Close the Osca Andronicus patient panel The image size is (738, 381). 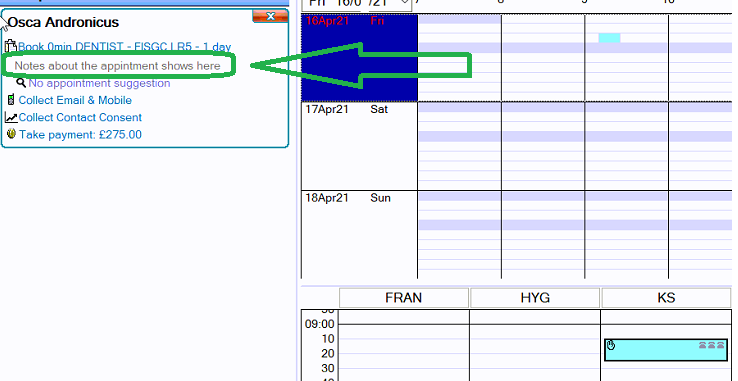tap(270, 16)
